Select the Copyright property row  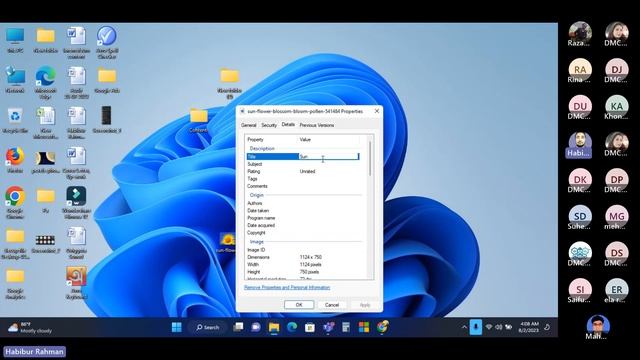303,233
